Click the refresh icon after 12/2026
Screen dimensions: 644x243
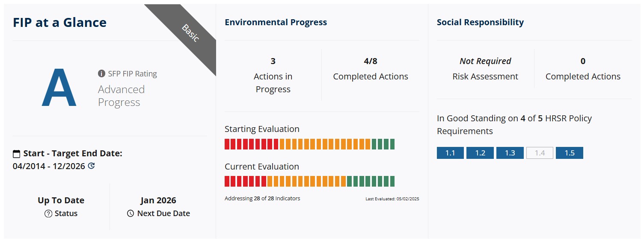91,166
